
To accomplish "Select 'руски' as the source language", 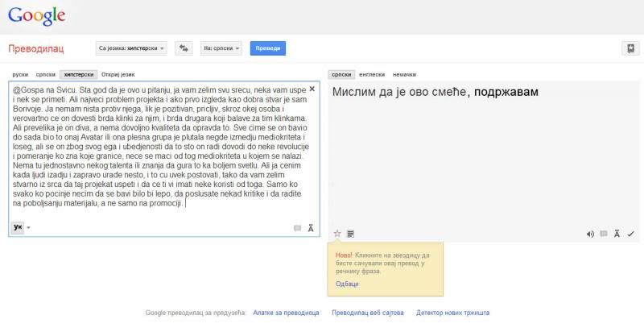I will [x=21, y=73].
